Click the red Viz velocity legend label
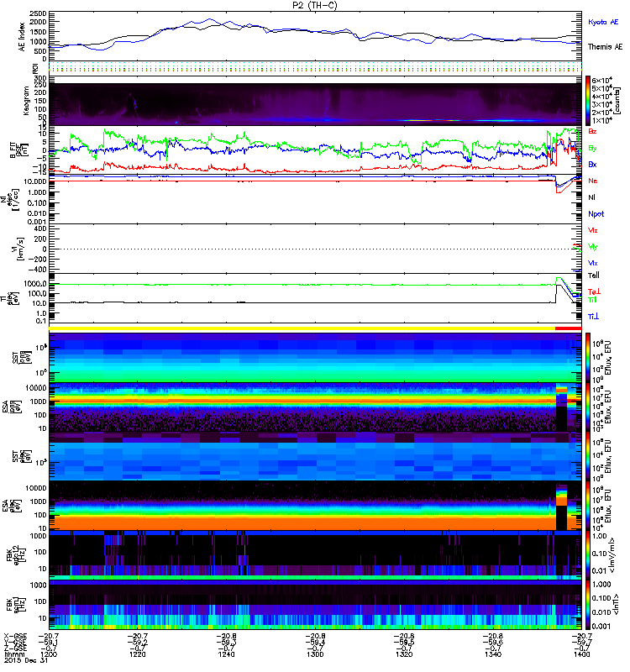The image size is (630, 672). point(592,230)
